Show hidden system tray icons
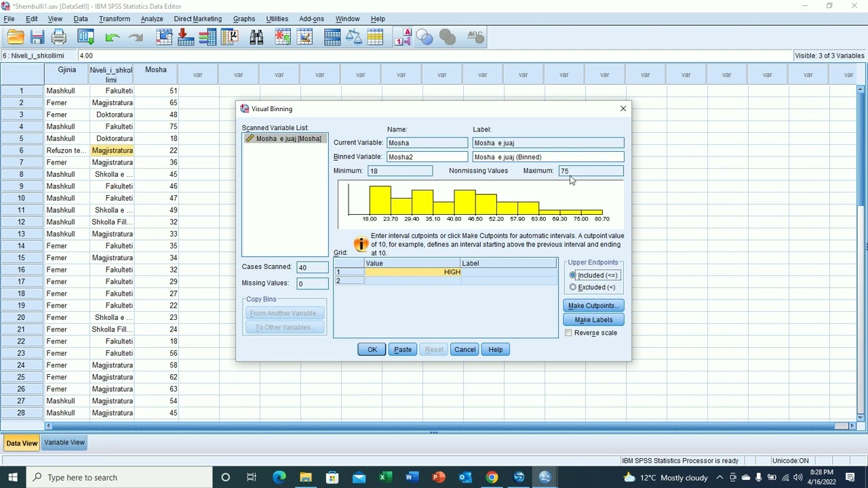Image resolution: width=868 pixels, height=488 pixels. (720, 477)
